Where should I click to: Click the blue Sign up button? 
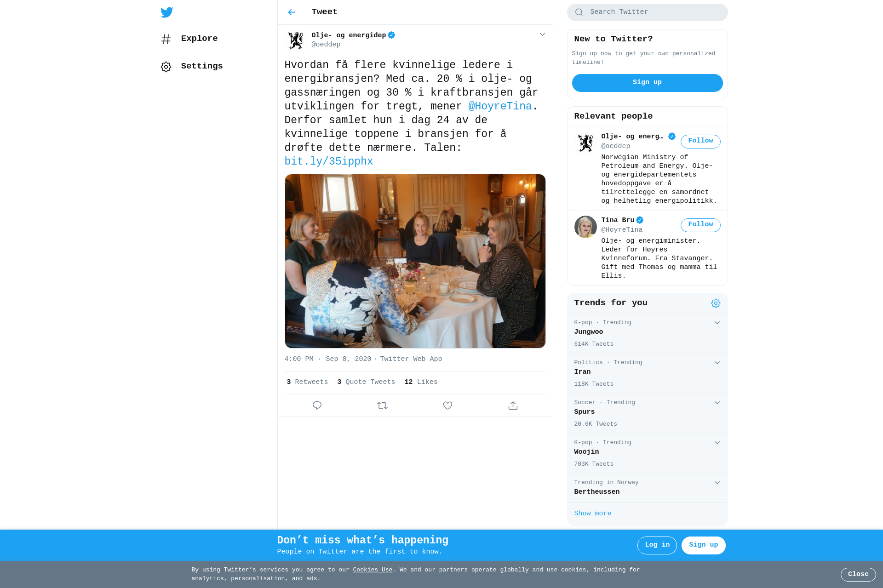click(647, 83)
